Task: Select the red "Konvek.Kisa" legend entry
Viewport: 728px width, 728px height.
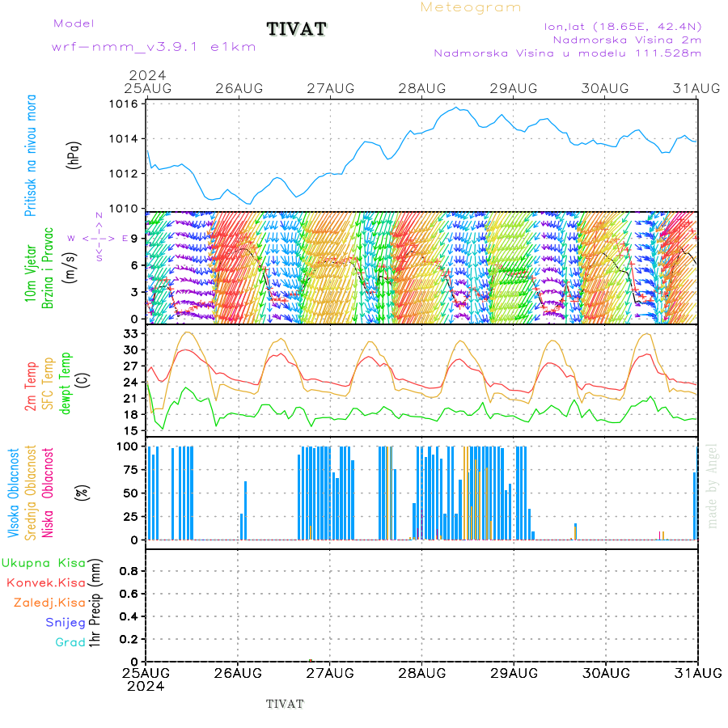Action: tap(46, 583)
